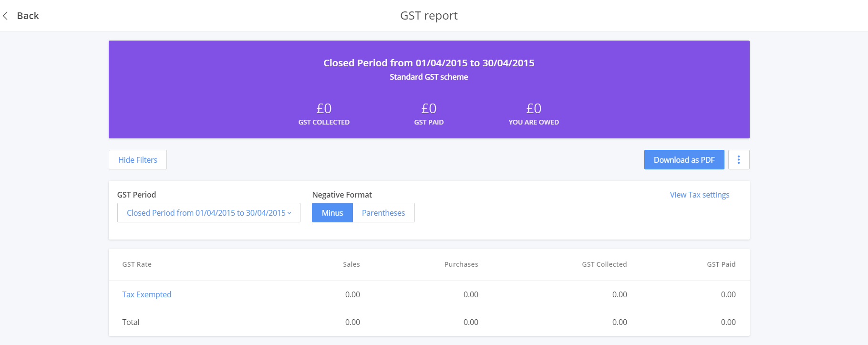Click the Sales column header
This screenshot has width=868, height=345.
(351, 264)
